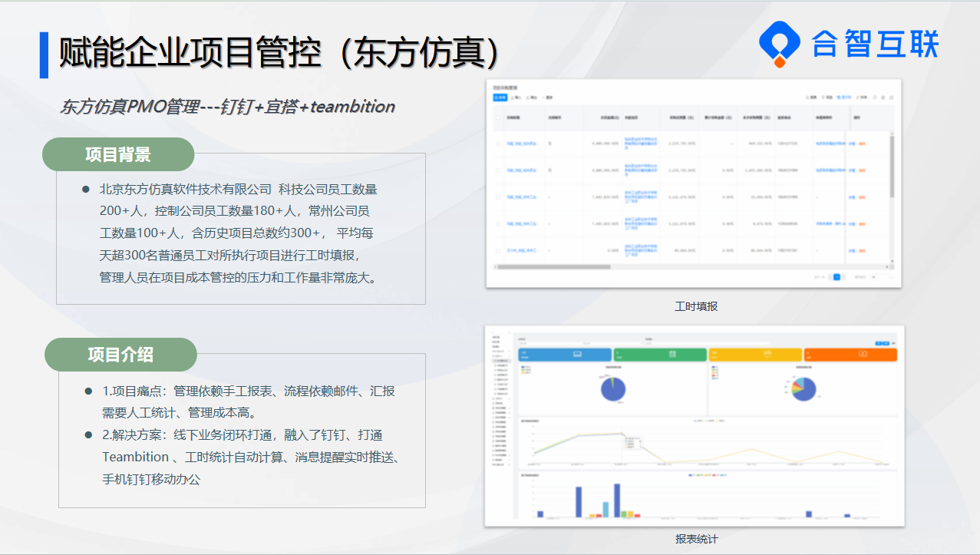
Task: Click the book icon on the blue summary card
Action: pos(578,353)
